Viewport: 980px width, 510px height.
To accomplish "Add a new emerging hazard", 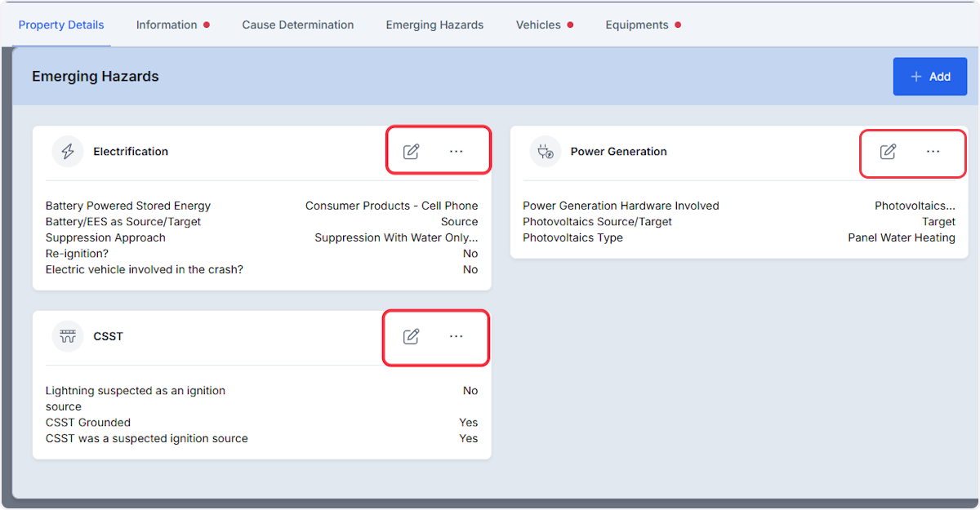I will point(930,77).
